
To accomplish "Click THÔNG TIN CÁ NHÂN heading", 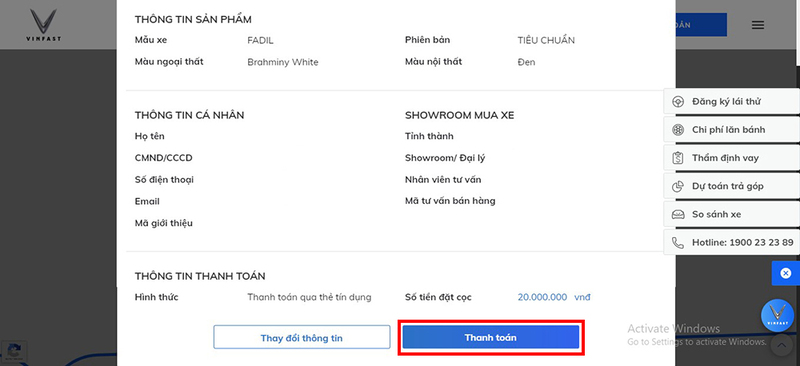I will click(x=189, y=115).
